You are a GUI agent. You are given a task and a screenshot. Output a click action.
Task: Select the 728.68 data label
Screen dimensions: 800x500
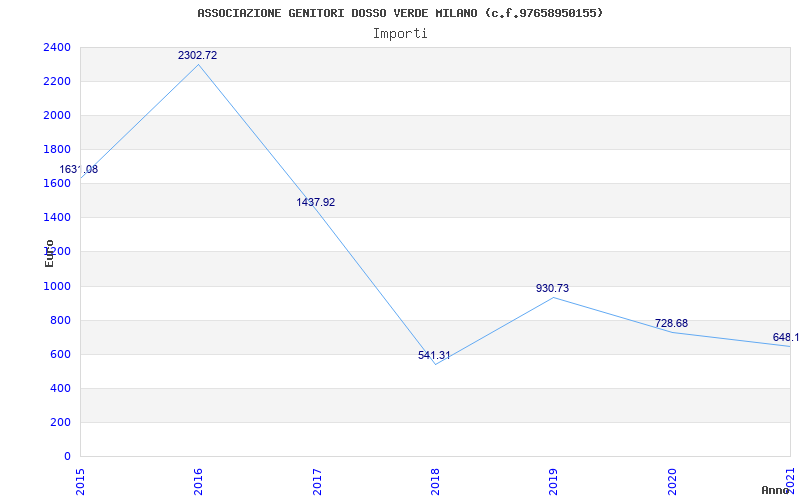click(671, 323)
